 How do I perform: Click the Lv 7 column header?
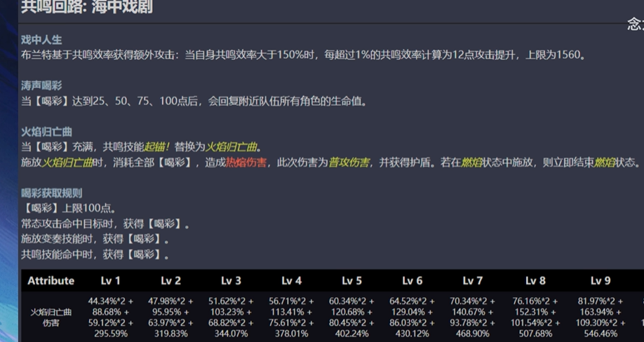point(473,280)
